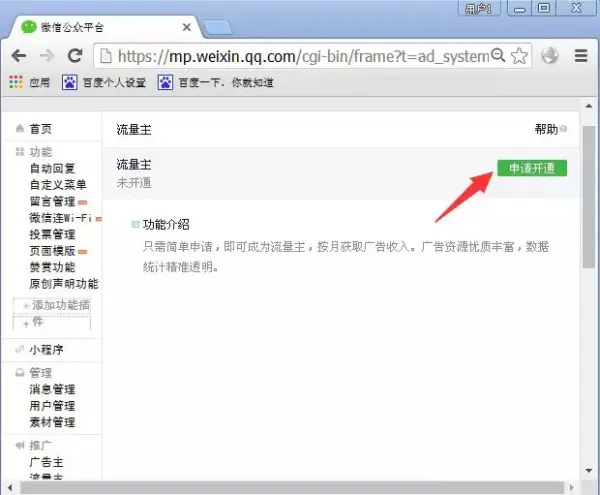Click the globe extension icon

click(549, 55)
